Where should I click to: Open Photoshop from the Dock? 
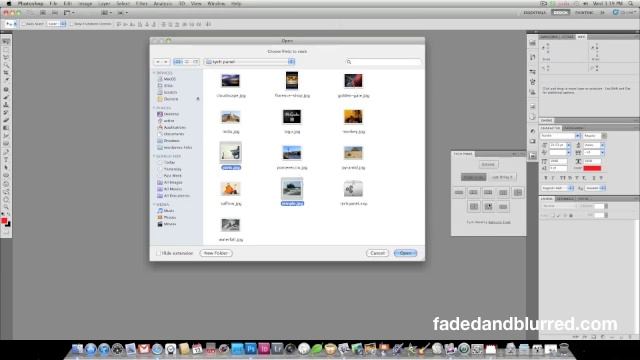pyautogui.click(x=251, y=349)
